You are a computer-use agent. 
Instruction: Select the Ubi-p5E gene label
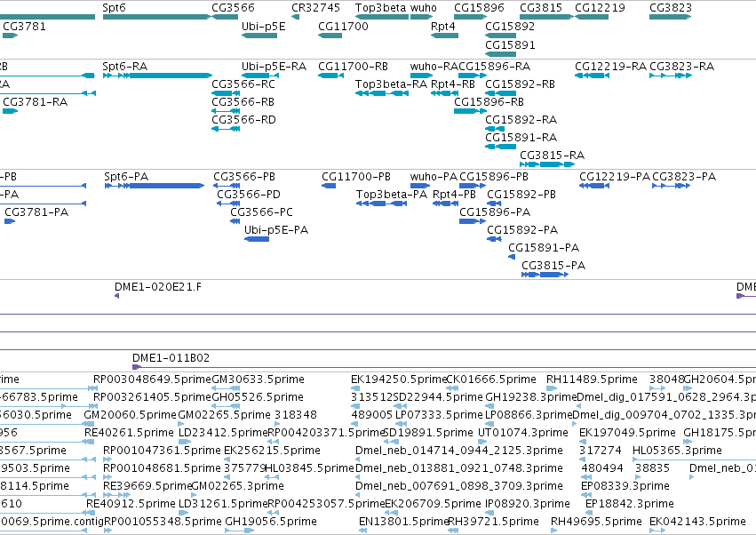click(x=263, y=26)
